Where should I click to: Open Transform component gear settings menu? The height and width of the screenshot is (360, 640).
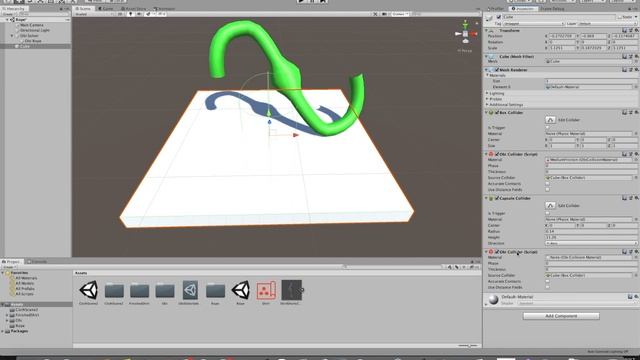(636, 31)
